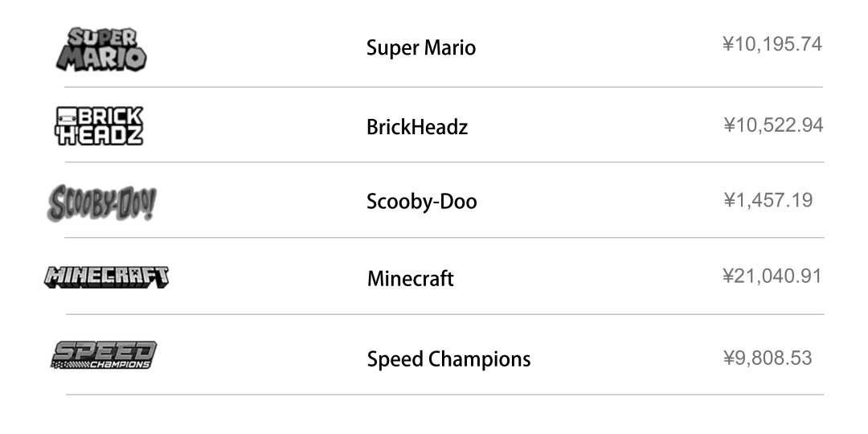The width and height of the screenshot is (868, 434).
Task: Click blank area of the BrickHeadz row
Action: (x=595, y=126)
